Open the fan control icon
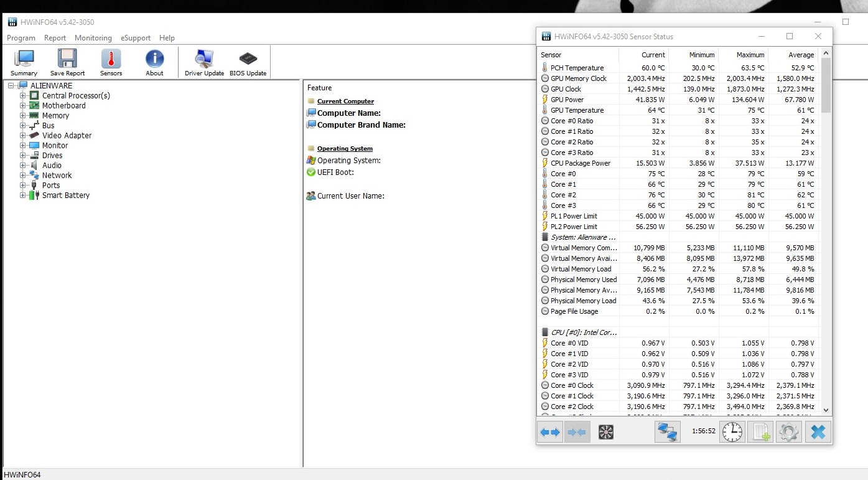 pos(606,432)
